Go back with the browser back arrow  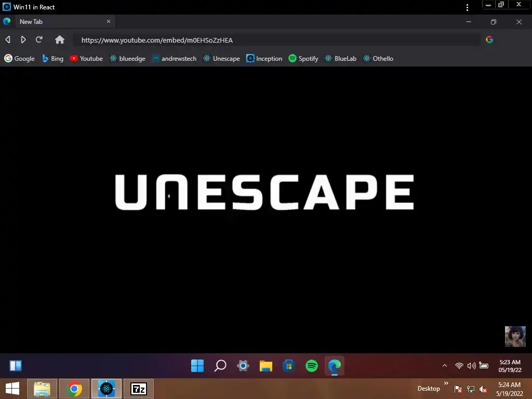(8, 39)
